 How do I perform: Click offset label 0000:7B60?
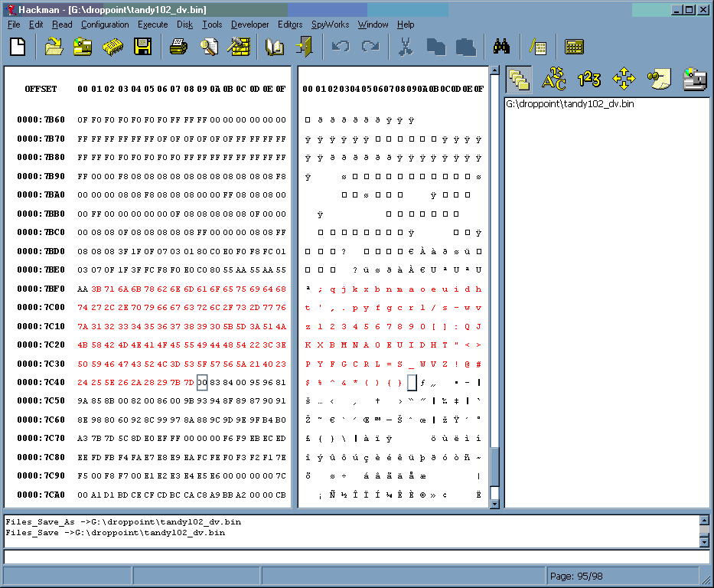tap(41, 119)
